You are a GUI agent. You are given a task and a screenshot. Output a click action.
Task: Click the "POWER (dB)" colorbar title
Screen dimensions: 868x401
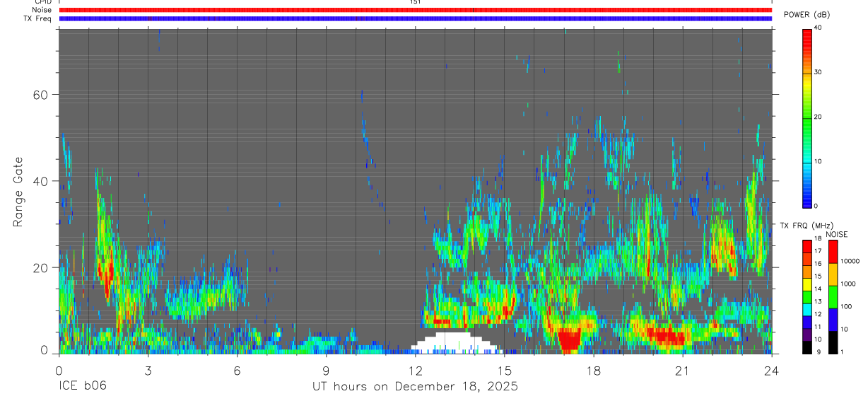[x=807, y=16]
